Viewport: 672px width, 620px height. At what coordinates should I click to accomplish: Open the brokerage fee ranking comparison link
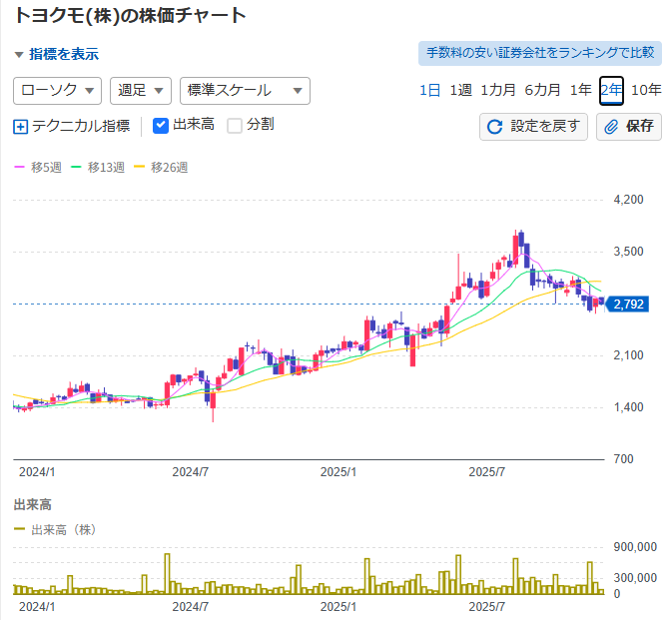(x=540, y=53)
